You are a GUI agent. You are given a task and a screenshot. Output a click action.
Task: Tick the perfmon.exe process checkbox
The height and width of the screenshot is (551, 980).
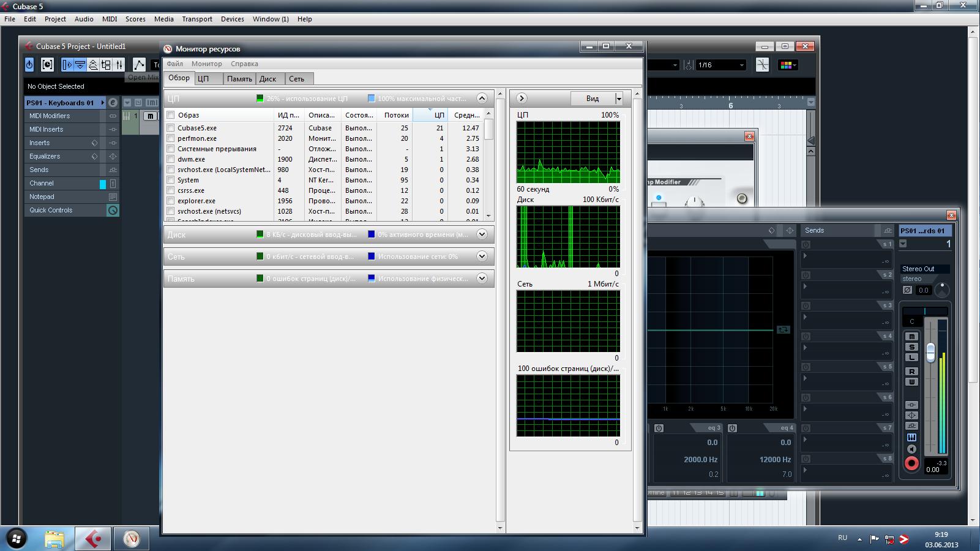point(171,138)
